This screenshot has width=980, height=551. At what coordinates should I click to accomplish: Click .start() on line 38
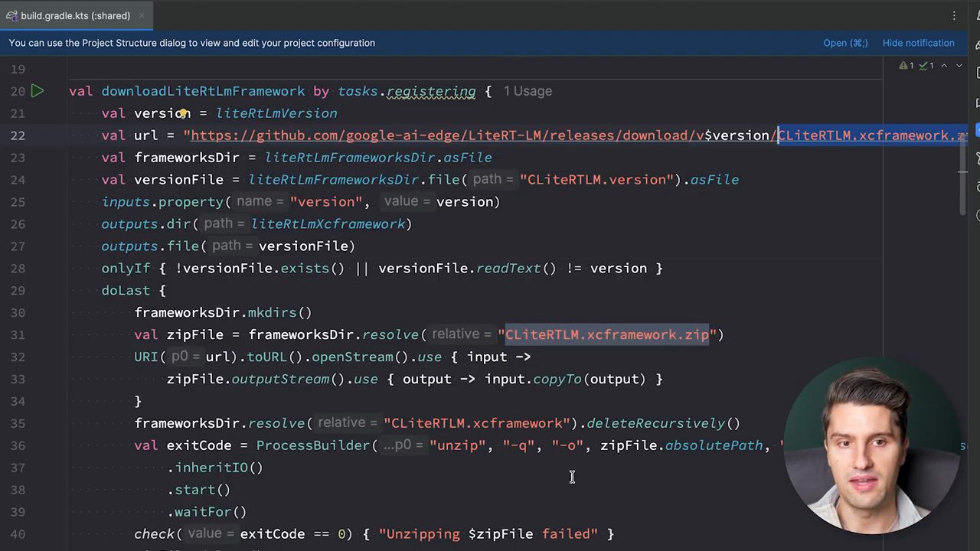pyautogui.click(x=199, y=491)
